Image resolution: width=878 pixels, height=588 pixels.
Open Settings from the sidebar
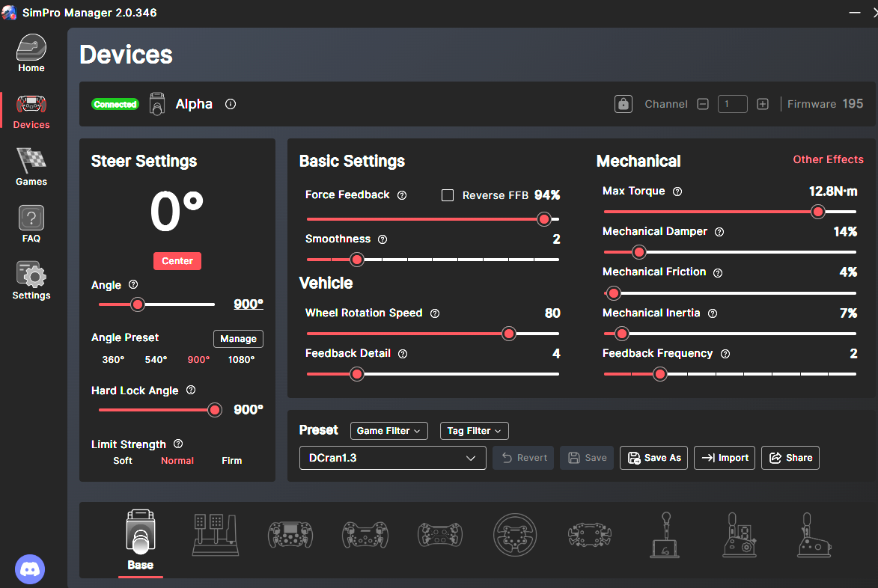[x=31, y=281]
